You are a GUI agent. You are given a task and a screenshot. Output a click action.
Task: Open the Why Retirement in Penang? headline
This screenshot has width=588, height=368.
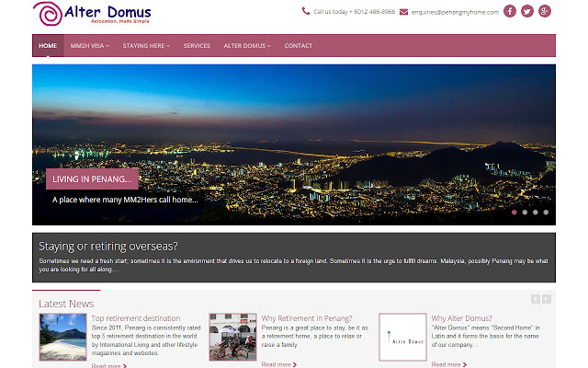coord(307,318)
